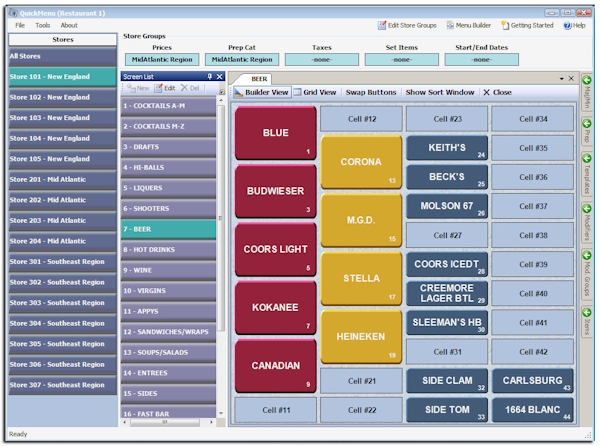This screenshot has height=446, width=600.
Task: Switch to Builder View
Action: 262,92
